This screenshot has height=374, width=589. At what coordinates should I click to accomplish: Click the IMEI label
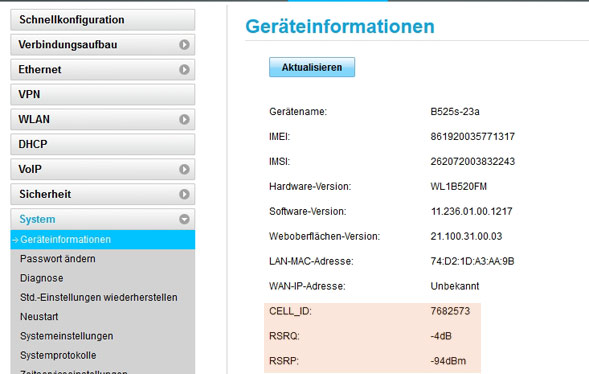[279, 137]
